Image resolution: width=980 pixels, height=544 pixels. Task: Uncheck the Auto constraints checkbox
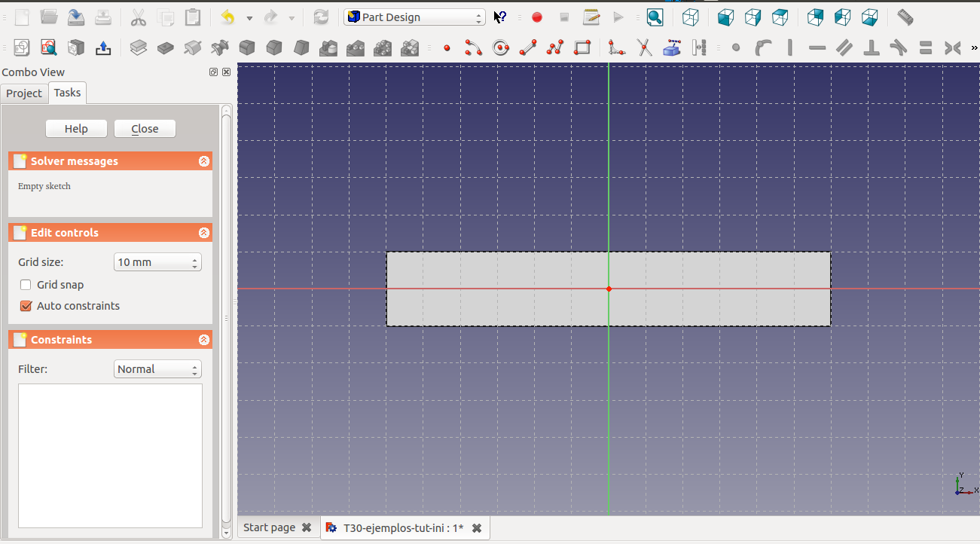coord(26,306)
